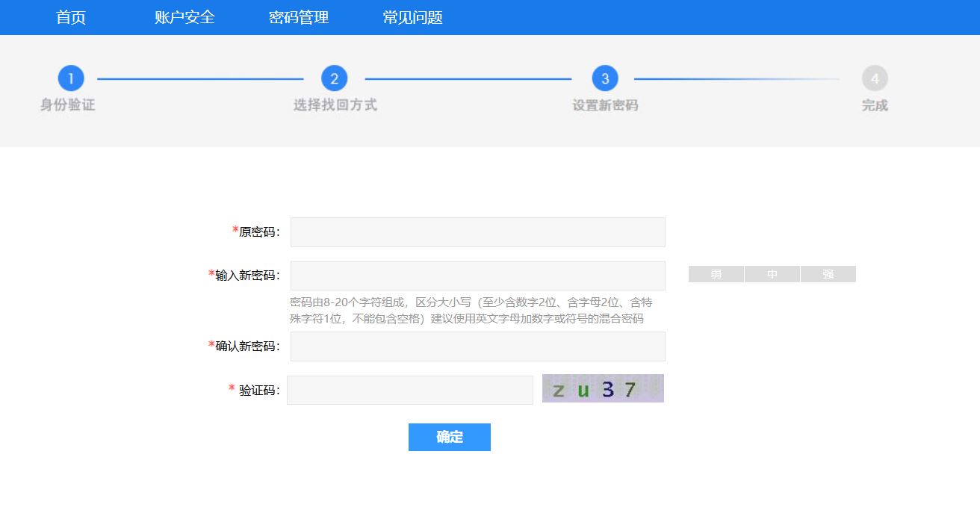The image size is (980, 519).
Task: Click into the 输入新密码 field
Action: tap(477, 276)
